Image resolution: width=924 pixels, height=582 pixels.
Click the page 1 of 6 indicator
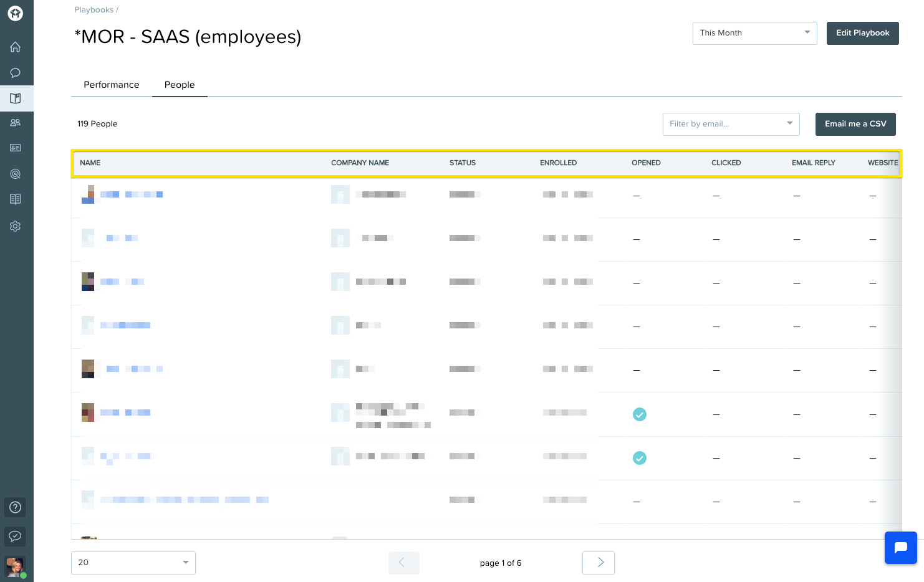point(501,563)
